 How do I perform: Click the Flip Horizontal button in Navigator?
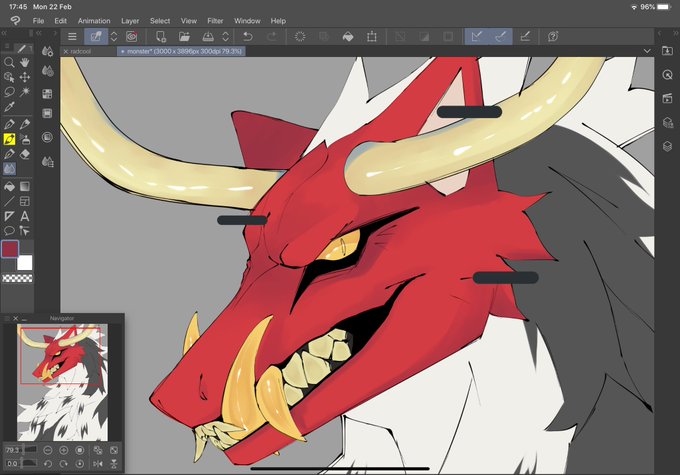tap(98, 464)
